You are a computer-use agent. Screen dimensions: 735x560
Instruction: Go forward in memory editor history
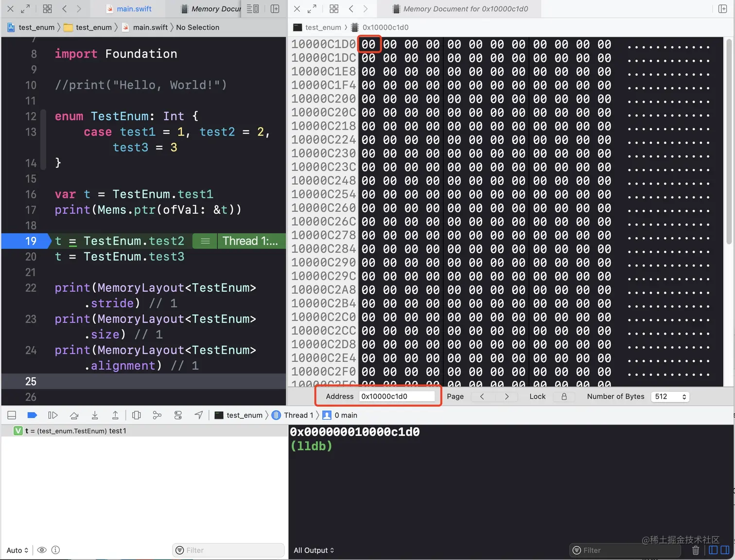[x=366, y=9]
